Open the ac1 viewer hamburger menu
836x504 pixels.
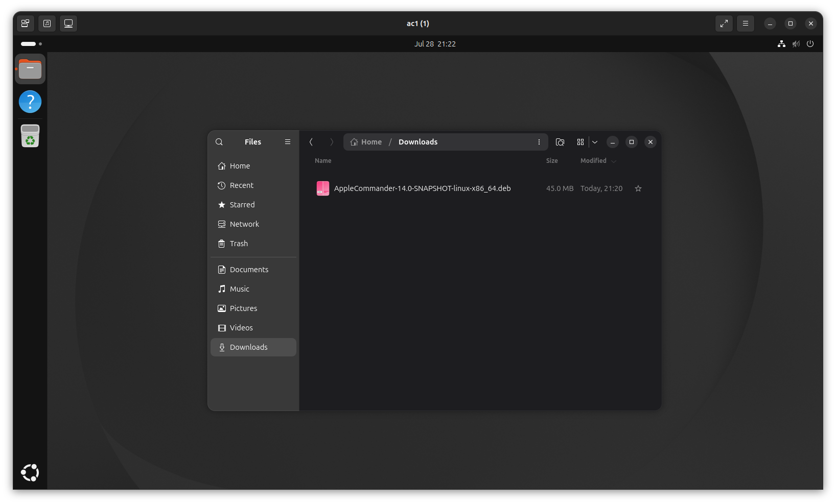point(746,23)
